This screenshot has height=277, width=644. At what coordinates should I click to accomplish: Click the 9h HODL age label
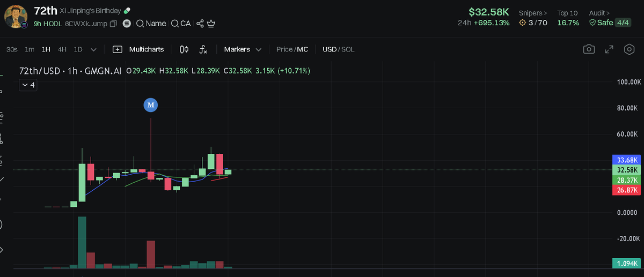click(48, 24)
